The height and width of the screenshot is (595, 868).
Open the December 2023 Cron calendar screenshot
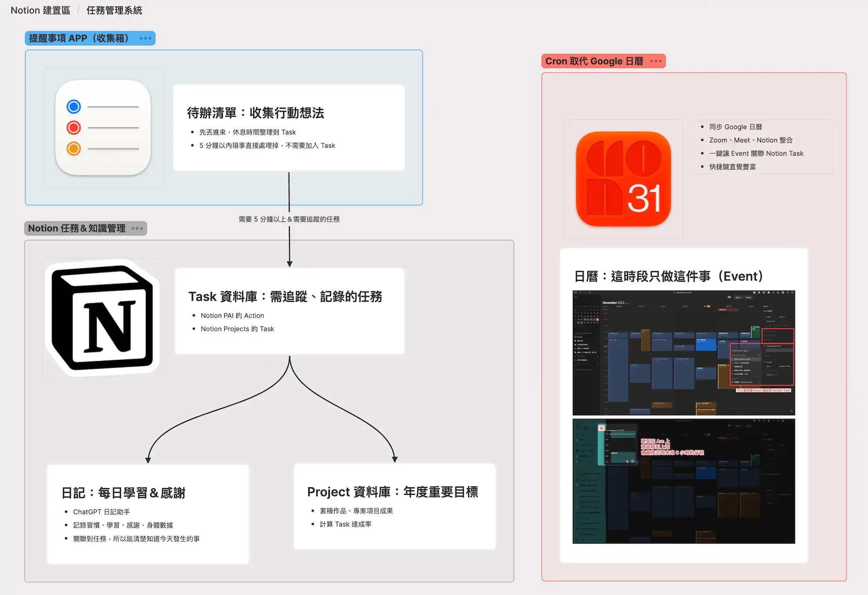coord(684,353)
